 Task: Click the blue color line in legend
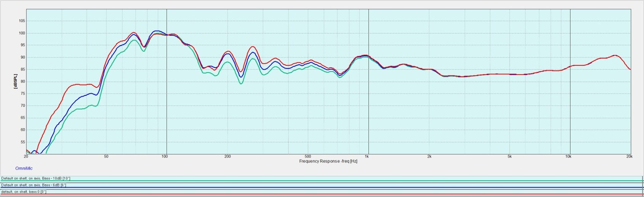tap(322, 188)
